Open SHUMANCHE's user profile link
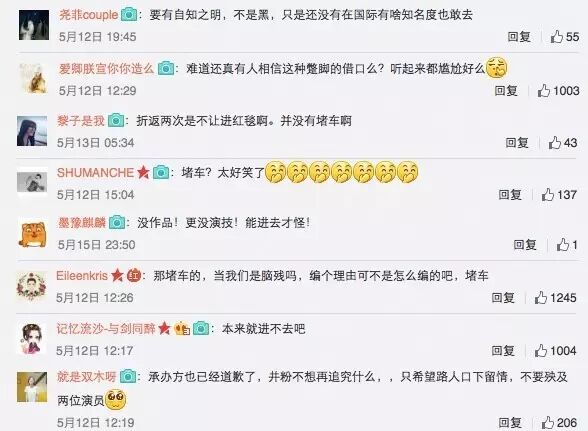This screenshot has height=431, width=588. tap(95, 173)
